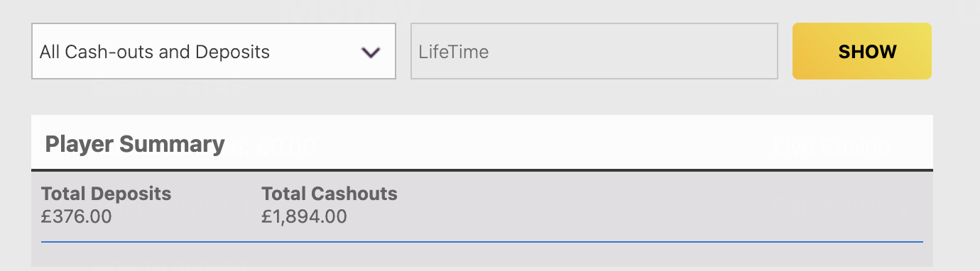Select the Player Summary heading

point(135,144)
